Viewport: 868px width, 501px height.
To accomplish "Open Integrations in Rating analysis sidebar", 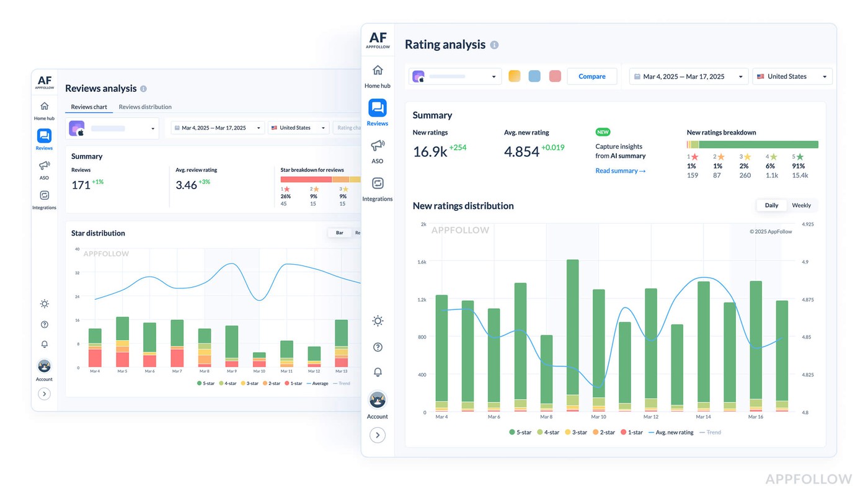I will [378, 184].
